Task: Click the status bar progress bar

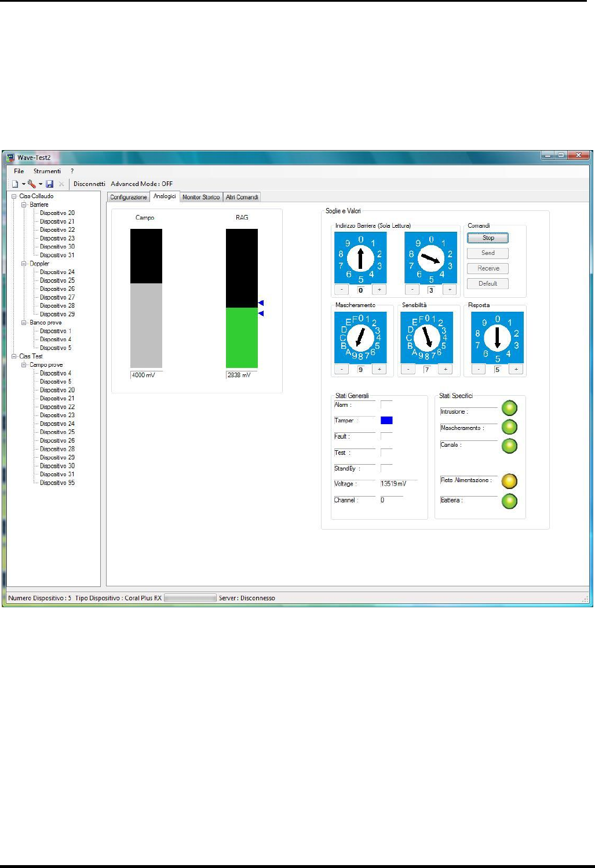Action: pos(190,598)
